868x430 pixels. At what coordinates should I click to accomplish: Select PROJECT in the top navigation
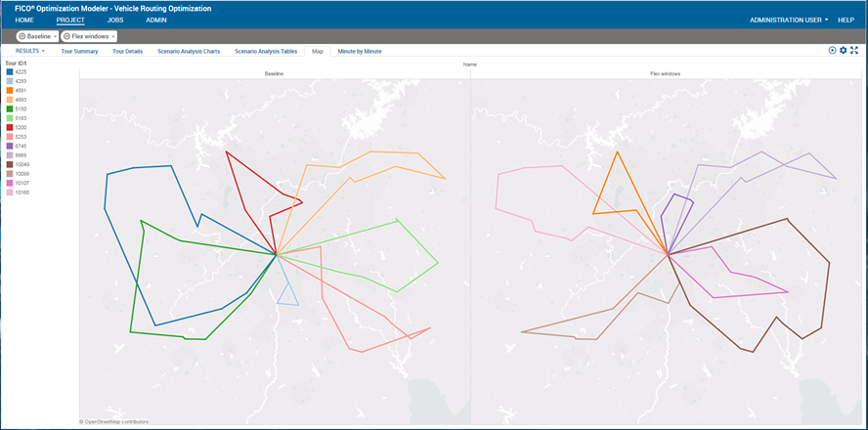pos(70,20)
